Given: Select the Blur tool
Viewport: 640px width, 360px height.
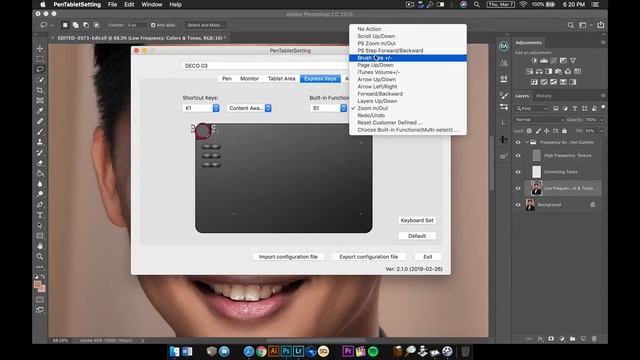Looking at the screenshot, I should point(40,184).
